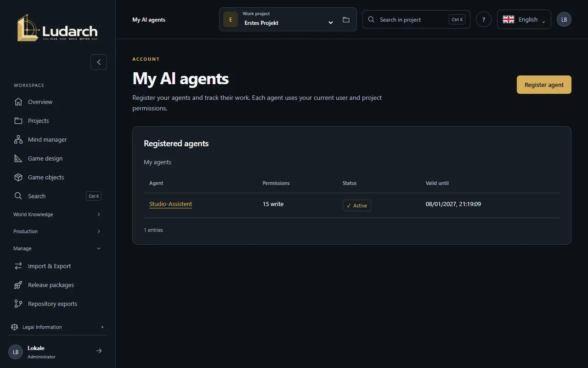Screen dimensions: 588x368
Task: Collapse the Manage section
Action: tap(57, 248)
